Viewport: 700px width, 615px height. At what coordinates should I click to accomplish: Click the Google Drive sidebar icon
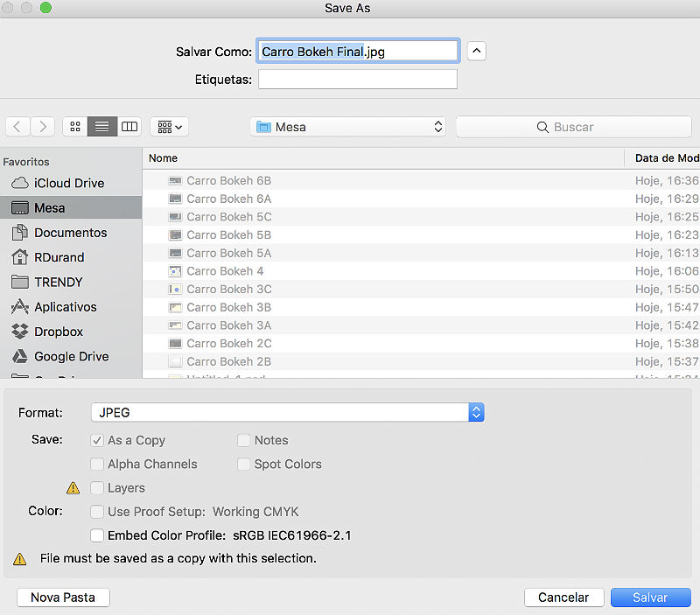[20, 356]
